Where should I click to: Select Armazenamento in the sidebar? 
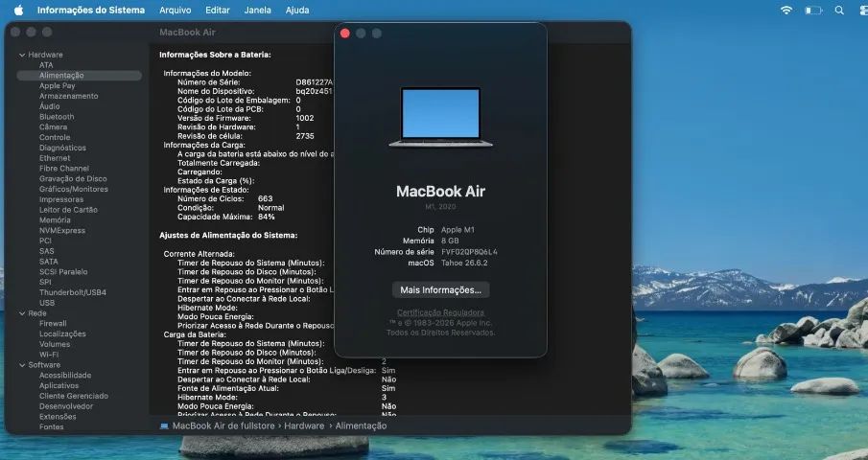(69, 96)
